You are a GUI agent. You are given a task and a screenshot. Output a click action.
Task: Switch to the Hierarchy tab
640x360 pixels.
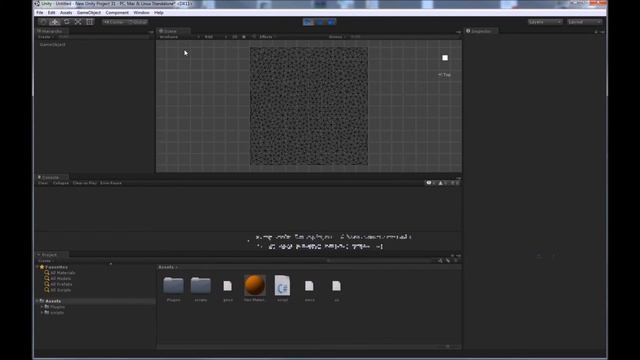(x=52, y=31)
